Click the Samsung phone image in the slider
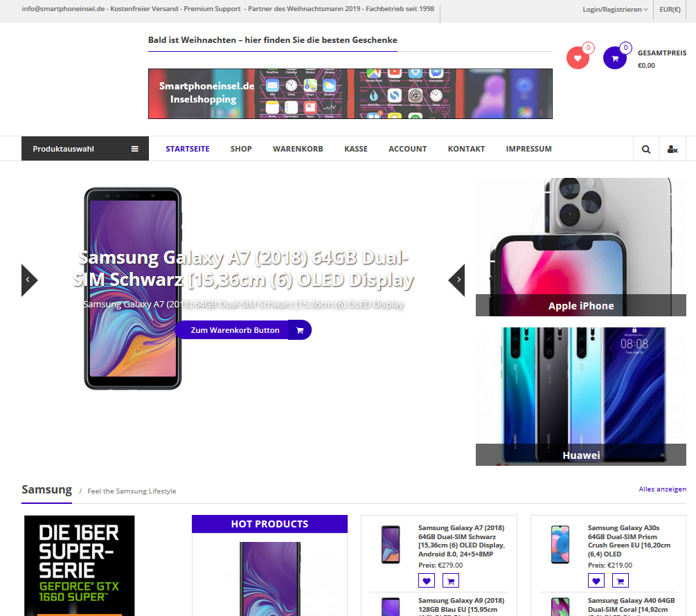This screenshot has height=616, width=696. coord(133,289)
